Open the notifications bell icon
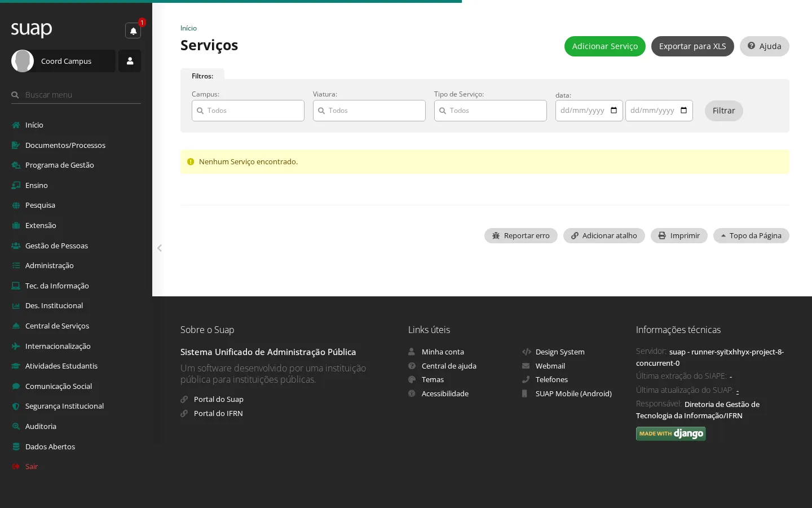 (x=133, y=31)
